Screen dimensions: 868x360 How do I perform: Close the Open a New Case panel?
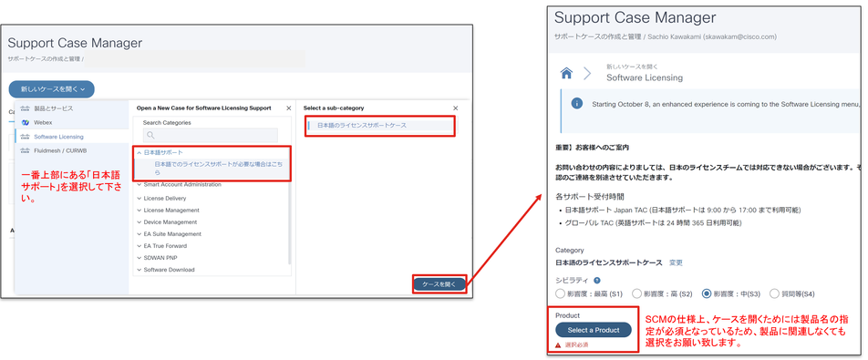pyautogui.click(x=288, y=108)
